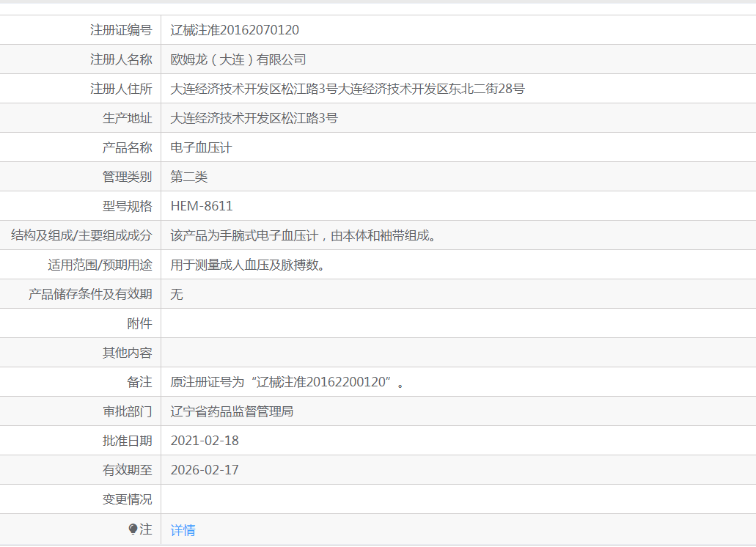Click the 型号规格 field label

click(128, 206)
